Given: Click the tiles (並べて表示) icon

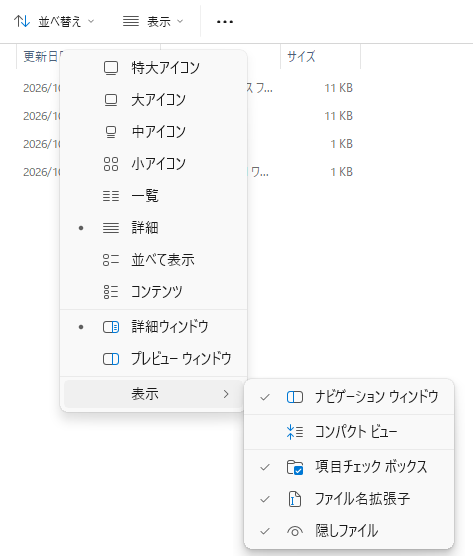Looking at the screenshot, I should point(111,260).
